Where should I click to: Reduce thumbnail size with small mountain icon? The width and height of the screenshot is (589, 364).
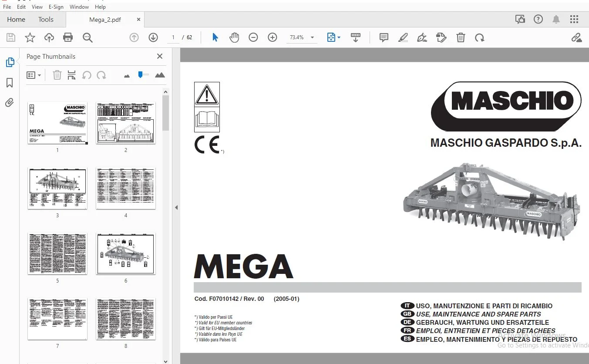click(x=127, y=76)
